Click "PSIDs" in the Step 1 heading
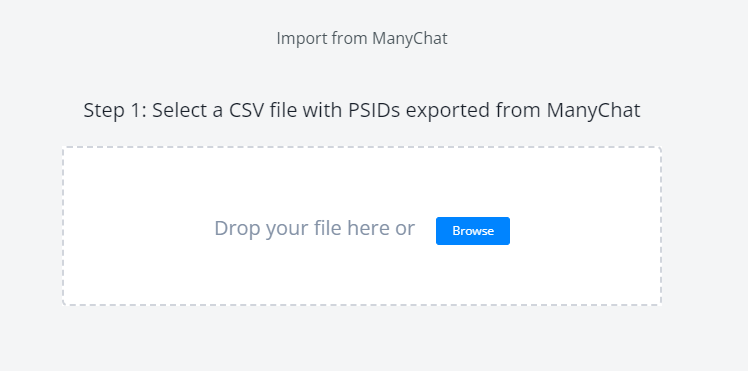 [x=374, y=110]
